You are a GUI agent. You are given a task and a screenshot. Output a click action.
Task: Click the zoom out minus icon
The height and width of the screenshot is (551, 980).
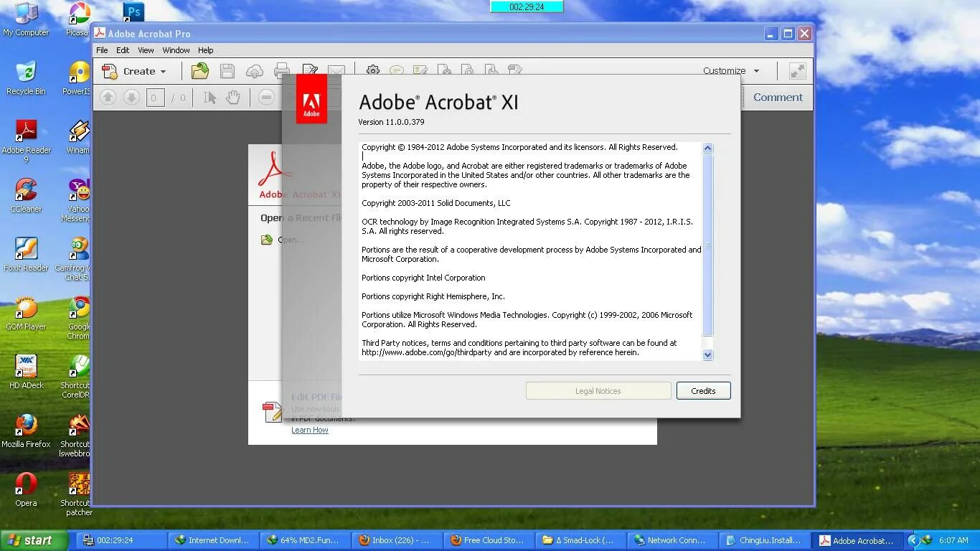tap(266, 98)
